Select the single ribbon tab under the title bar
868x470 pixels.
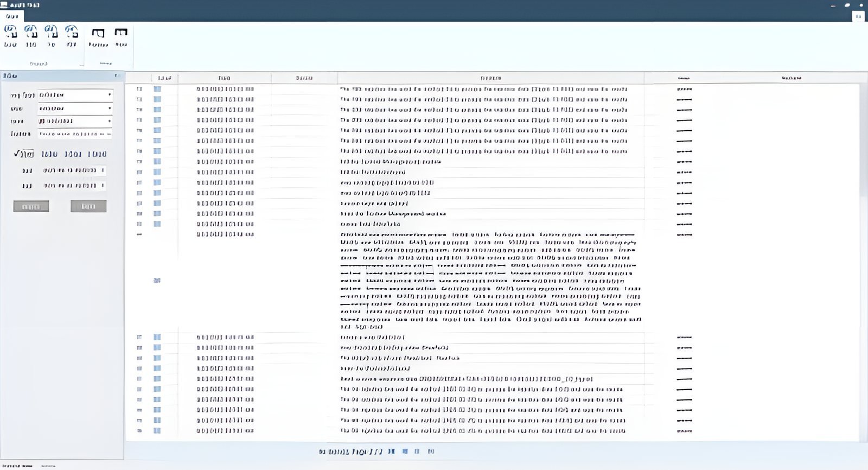(12, 16)
